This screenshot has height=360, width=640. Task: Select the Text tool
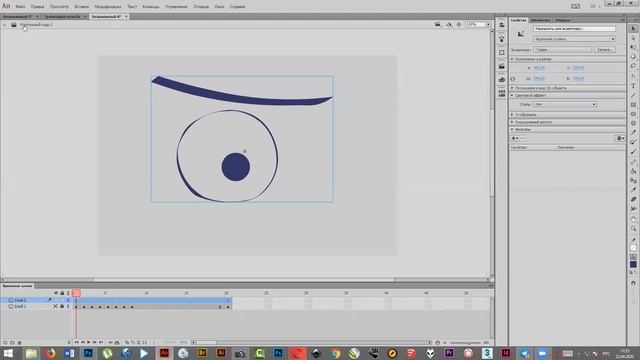tap(633, 86)
